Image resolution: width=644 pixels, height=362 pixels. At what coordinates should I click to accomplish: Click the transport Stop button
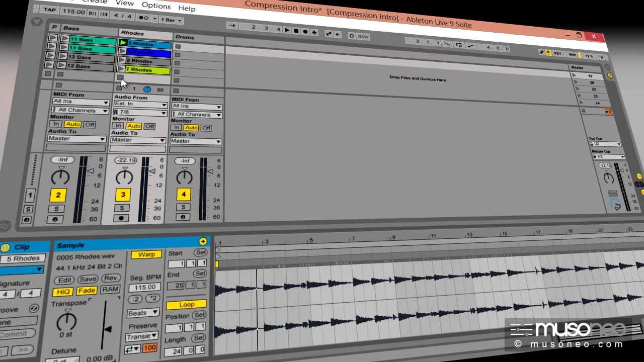tap(296, 31)
